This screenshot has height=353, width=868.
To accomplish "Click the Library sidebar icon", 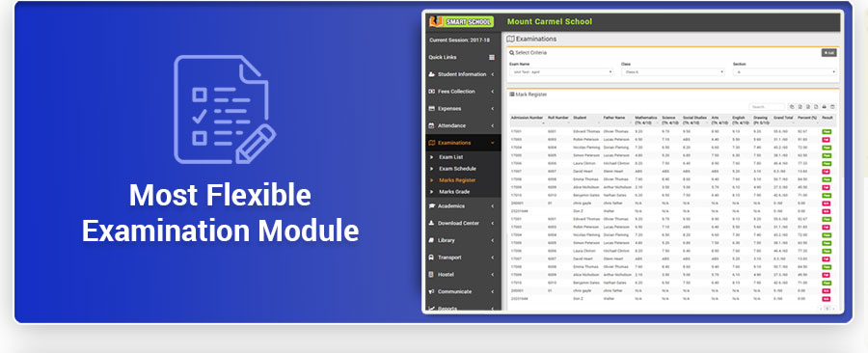I will 431,240.
